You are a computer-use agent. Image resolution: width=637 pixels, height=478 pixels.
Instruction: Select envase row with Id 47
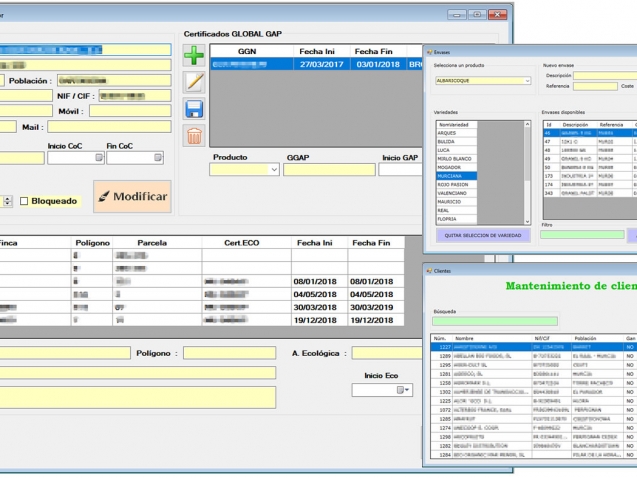[590, 142]
